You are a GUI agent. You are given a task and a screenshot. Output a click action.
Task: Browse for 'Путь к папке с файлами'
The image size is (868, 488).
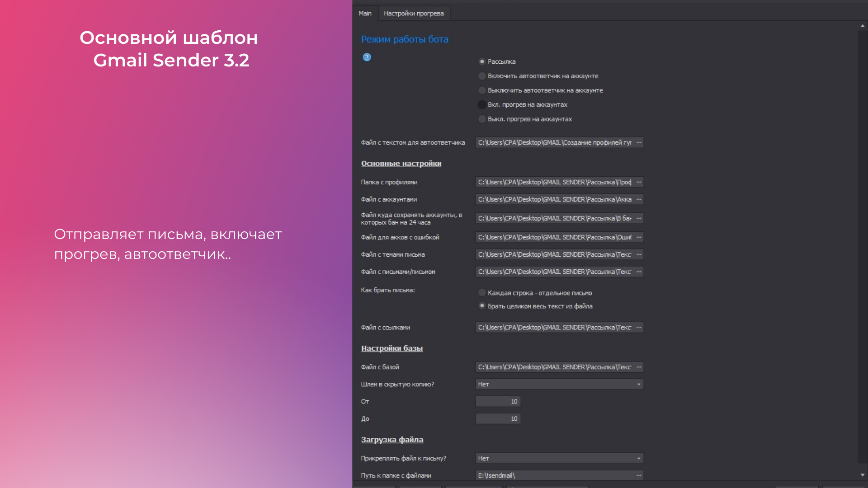click(x=639, y=476)
